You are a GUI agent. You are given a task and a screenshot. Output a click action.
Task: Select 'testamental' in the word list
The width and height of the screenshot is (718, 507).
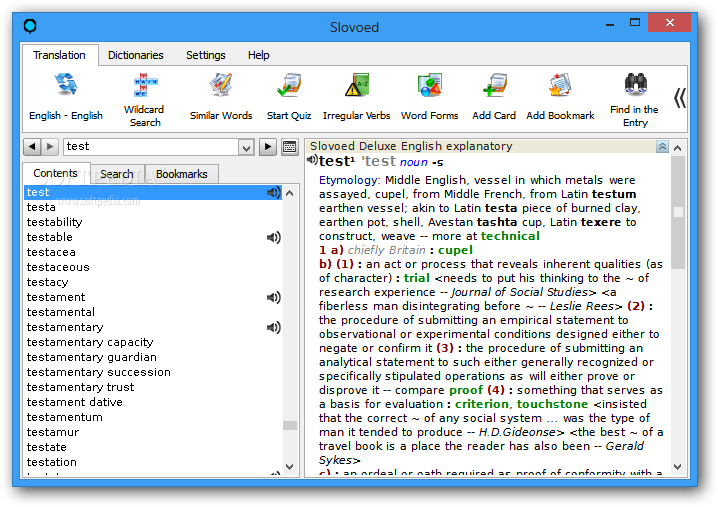153,312
